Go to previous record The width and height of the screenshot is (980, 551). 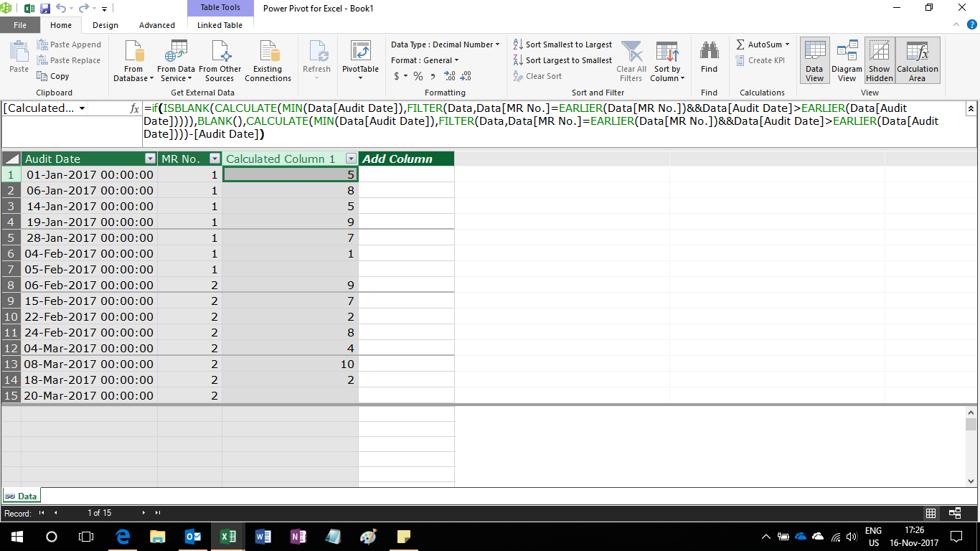pyautogui.click(x=56, y=513)
